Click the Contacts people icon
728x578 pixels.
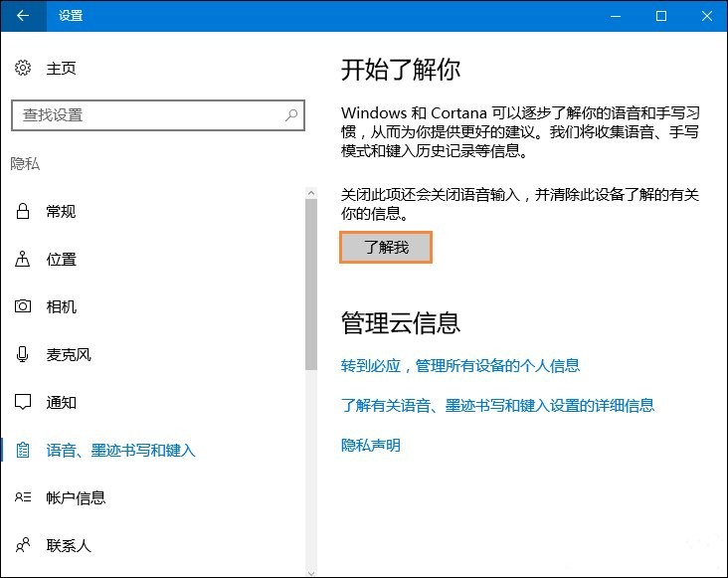pyautogui.click(x=23, y=546)
